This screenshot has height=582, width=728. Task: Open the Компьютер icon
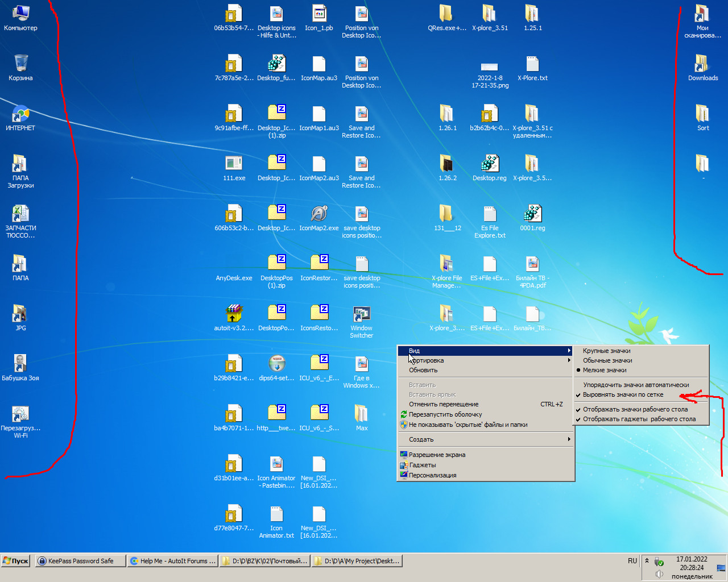pos(20,11)
